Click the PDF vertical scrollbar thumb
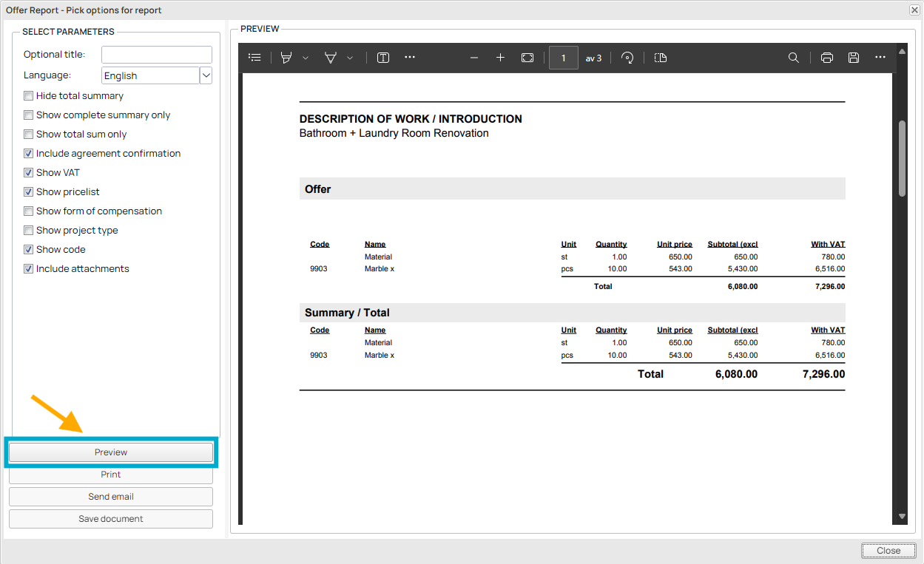924x564 pixels. pyautogui.click(x=902, y=158)
